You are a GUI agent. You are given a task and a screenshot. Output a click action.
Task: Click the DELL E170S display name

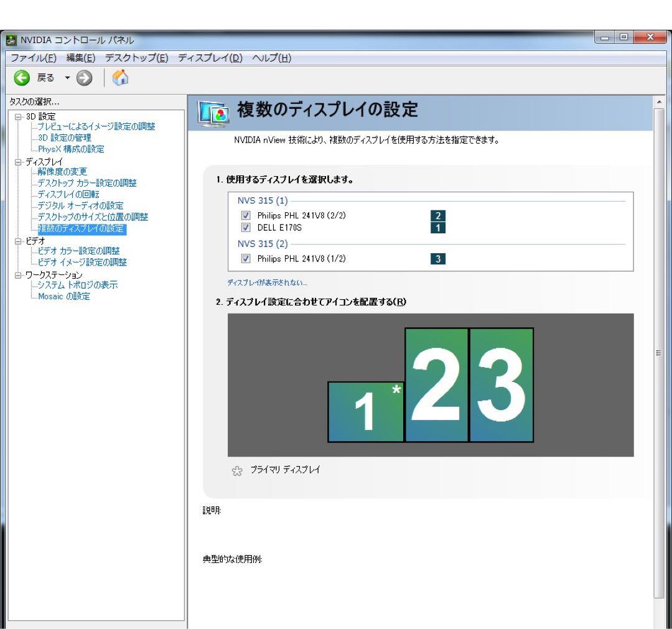279,228
